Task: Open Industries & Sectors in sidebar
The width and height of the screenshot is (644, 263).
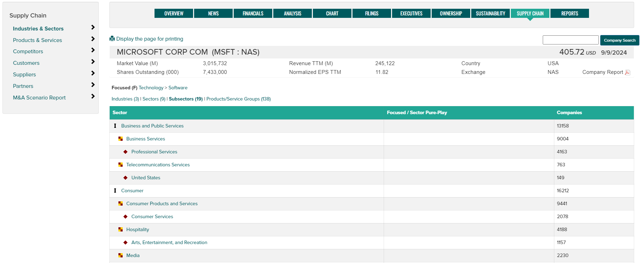Action: (38, 29)
